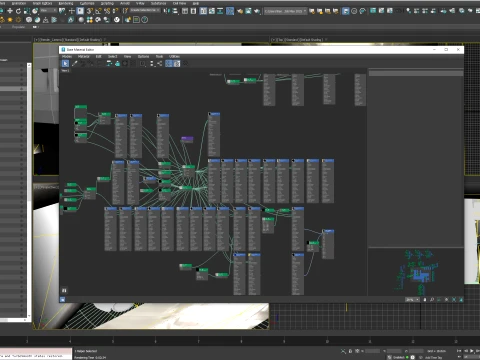Select the purple node in the Slate graph
The width and height of the screenshot is (480, 360).
[x=187, y=139]
